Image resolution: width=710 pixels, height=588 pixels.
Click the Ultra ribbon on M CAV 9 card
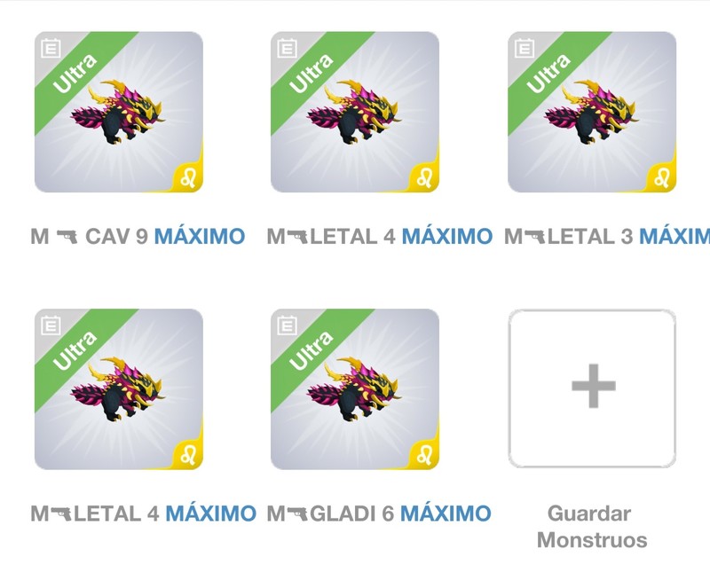75,74
